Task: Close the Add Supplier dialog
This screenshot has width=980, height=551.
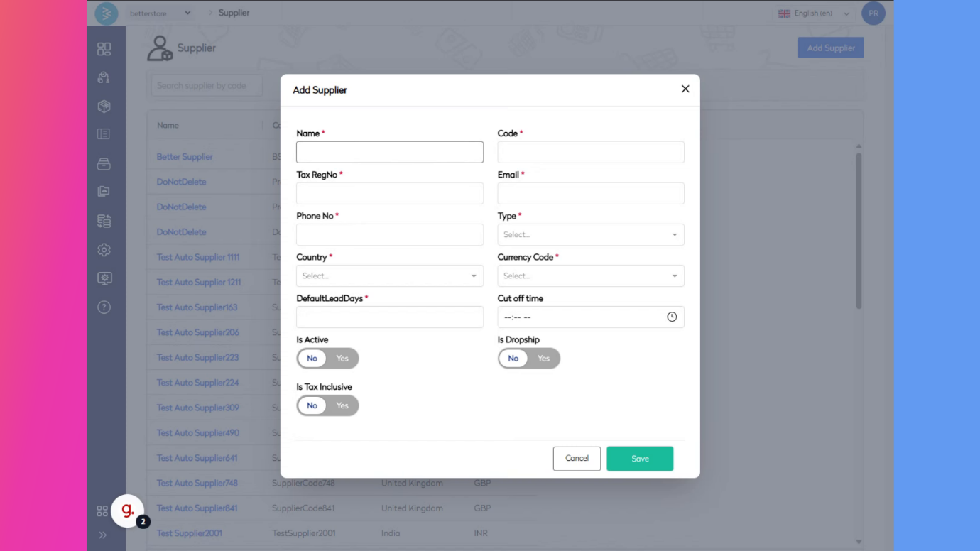Action: (685, 89)
